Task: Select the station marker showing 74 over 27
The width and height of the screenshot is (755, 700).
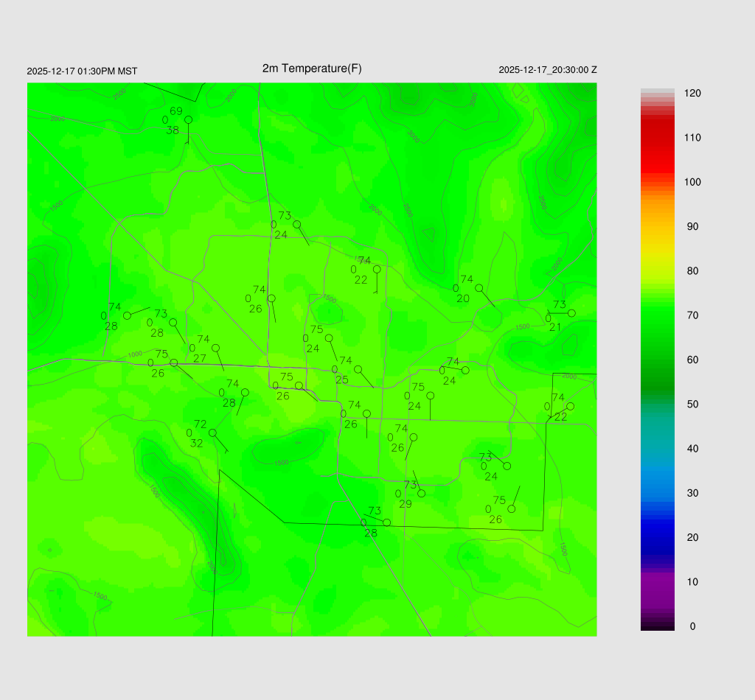Action: pos(215,348)
